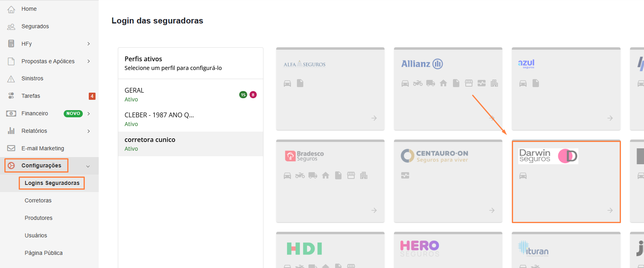The image size is (644, 268).
Task: Open Corretoras submenu item
Action: tap(38, 200)
